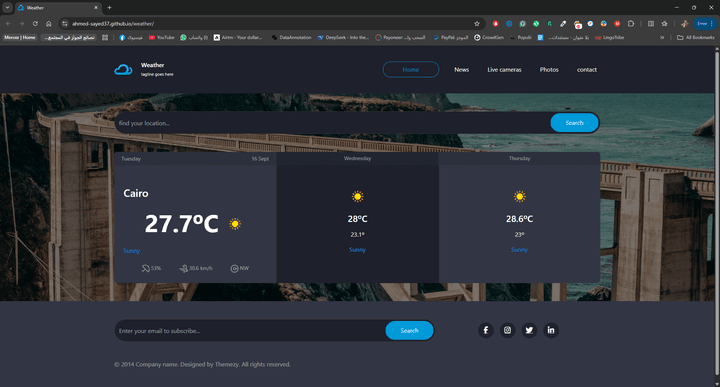Click the sun icon in the Thursday card
720x387 pixels.
tap(519, 196)
